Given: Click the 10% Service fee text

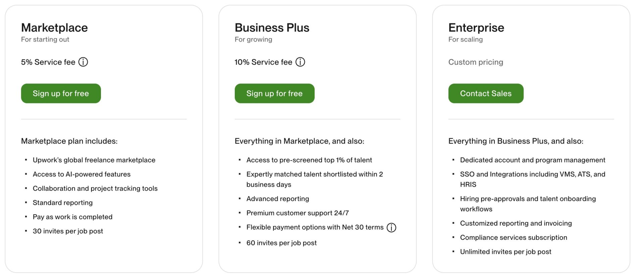Looking at the screenshot, I should [x=263, y=62].
